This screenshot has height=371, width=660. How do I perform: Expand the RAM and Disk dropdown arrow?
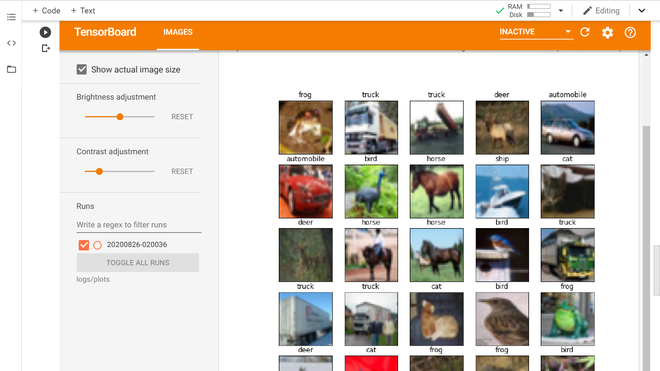coord(561,11)
